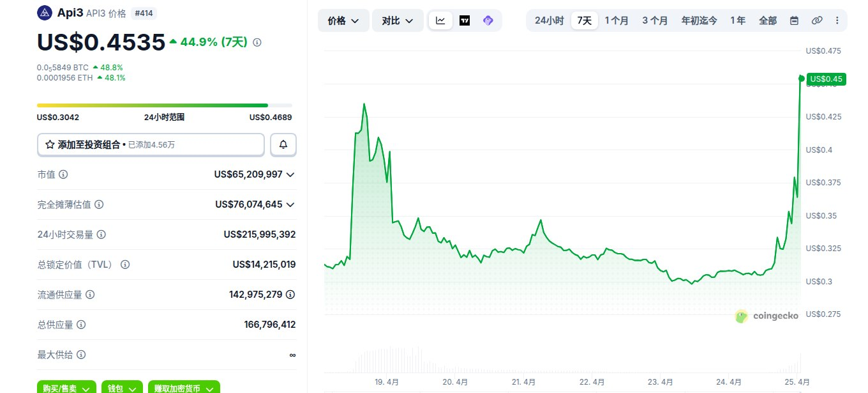Screen dimensions: 868x393
Task: Open the 对比 dropdown
Action: point(398,20)
